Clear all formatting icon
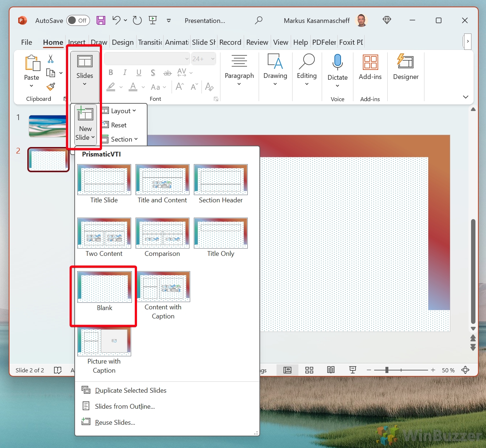Image resolution: width=486 pixels, height=448 pixels. point(209,87)
